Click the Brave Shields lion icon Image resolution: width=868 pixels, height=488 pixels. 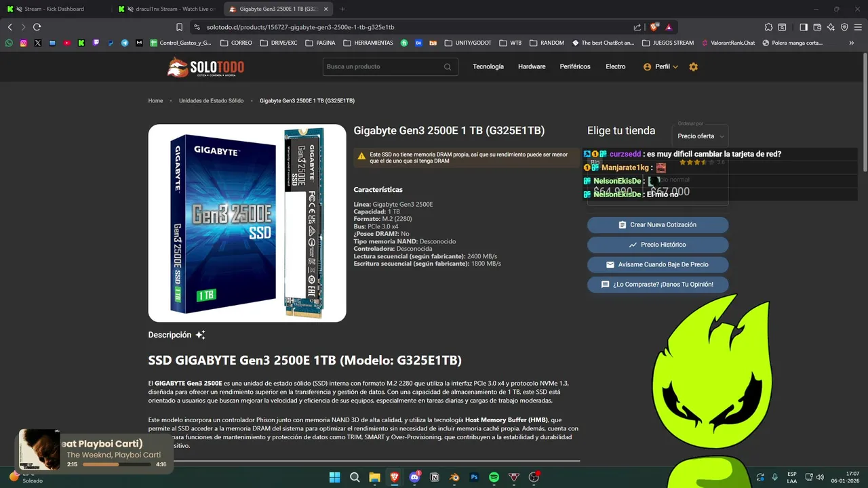654,27
